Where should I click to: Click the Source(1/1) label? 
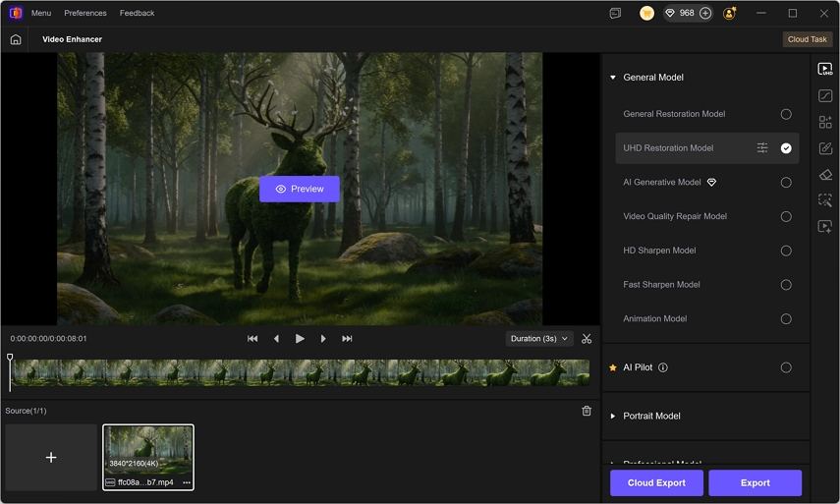click(26, 411)
